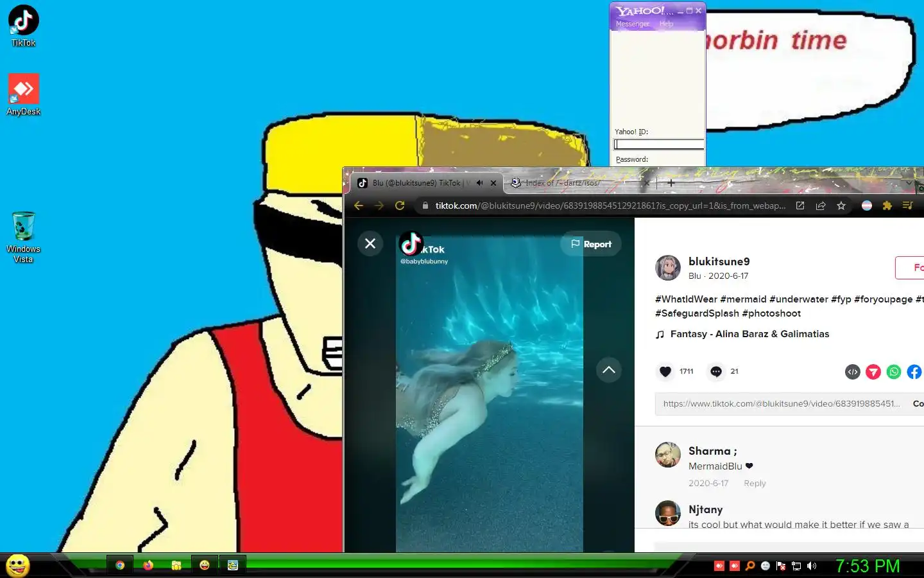Image resolution: width=924 pixels, height=578 pixels.
Task: Go to previous video with up chevron
Action: [609, 370]
